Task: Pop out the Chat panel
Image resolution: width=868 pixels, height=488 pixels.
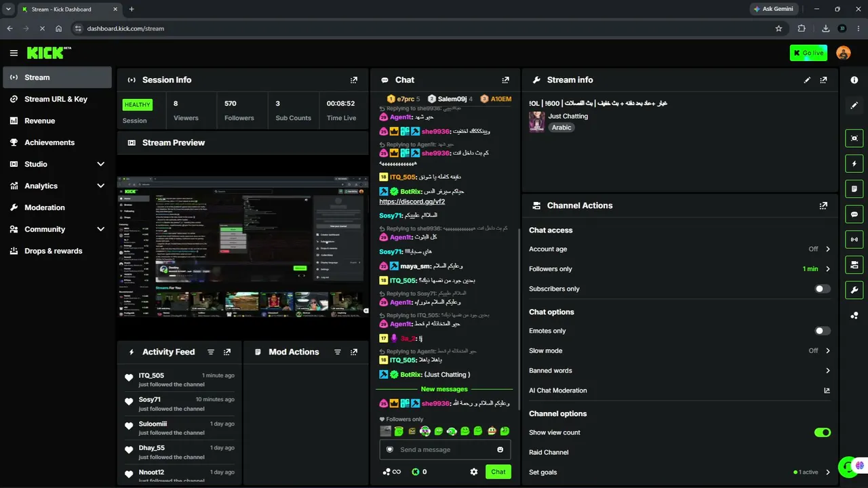Action: 505,80
